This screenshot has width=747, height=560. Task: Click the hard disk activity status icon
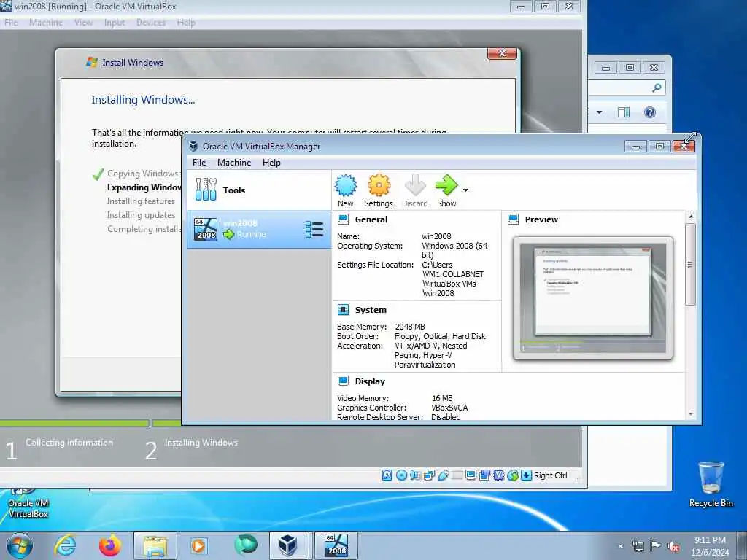(387, 475)
